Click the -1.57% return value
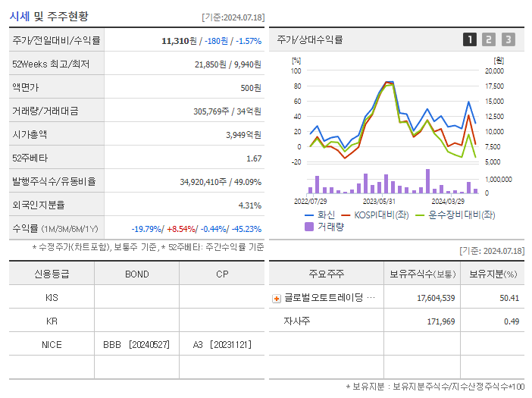Screen dimensions: 532x398 coord(249,41)
